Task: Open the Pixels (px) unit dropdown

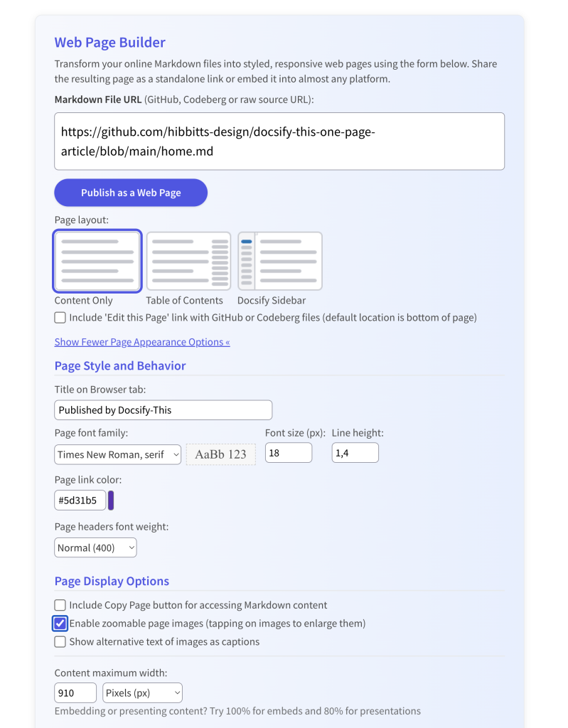Action: click(x=143, y=693)
